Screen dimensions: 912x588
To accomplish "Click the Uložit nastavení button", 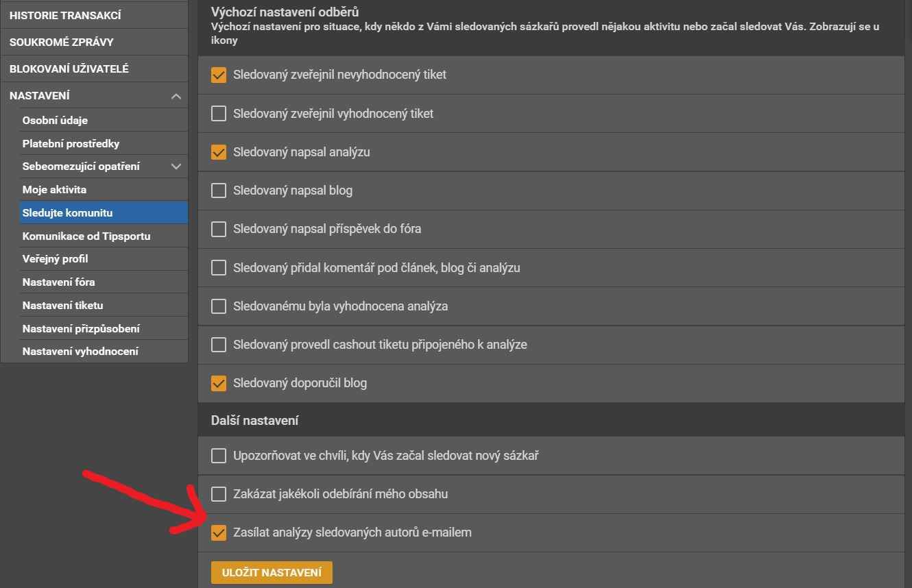I will click(x=272, y=572).
